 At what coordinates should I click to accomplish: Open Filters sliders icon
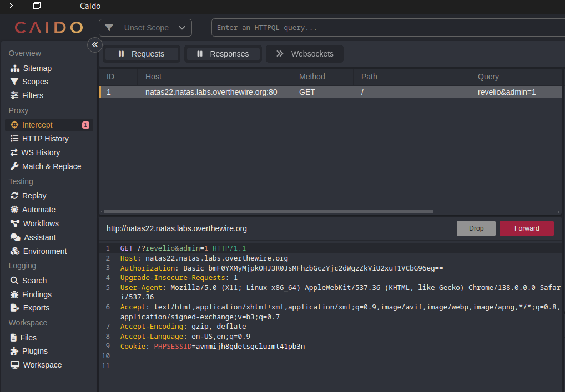(14, 95)
